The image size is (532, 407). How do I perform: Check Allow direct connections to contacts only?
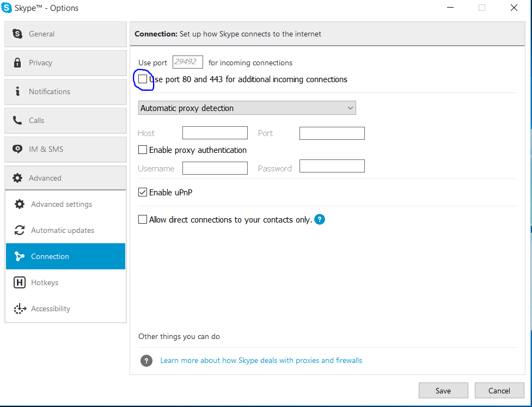[143, 220]
